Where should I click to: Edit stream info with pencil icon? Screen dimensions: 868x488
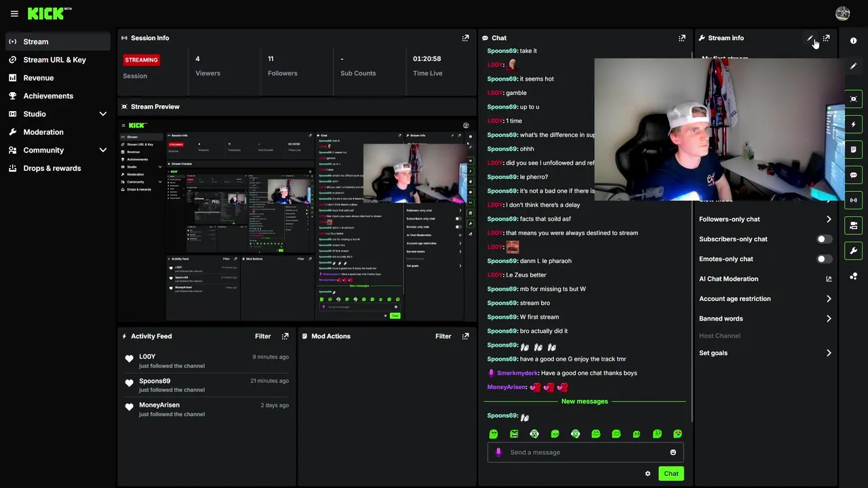tap(810, 38)
